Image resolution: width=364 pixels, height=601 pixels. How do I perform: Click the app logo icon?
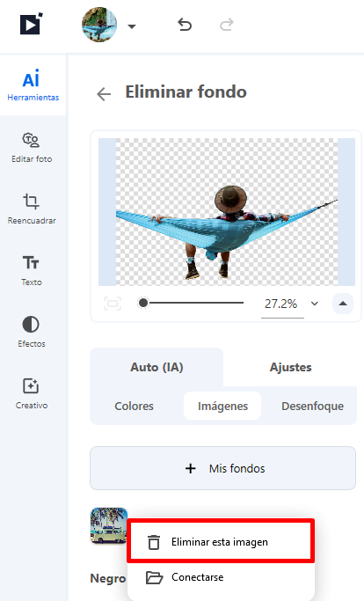pyautogui.click(x=31, y=24)
